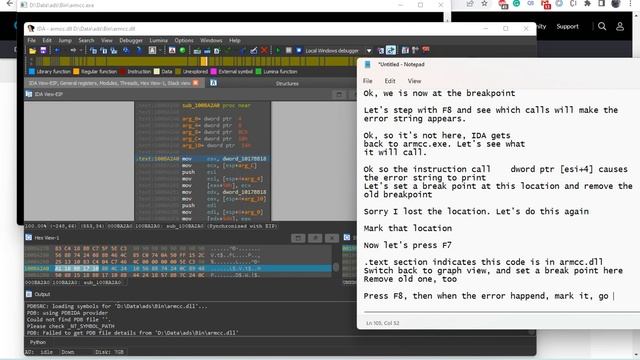Open Notepad Edit menu
Image resolution: width=640 pixels, height=360 pixels.
click(x=390, y=81)
